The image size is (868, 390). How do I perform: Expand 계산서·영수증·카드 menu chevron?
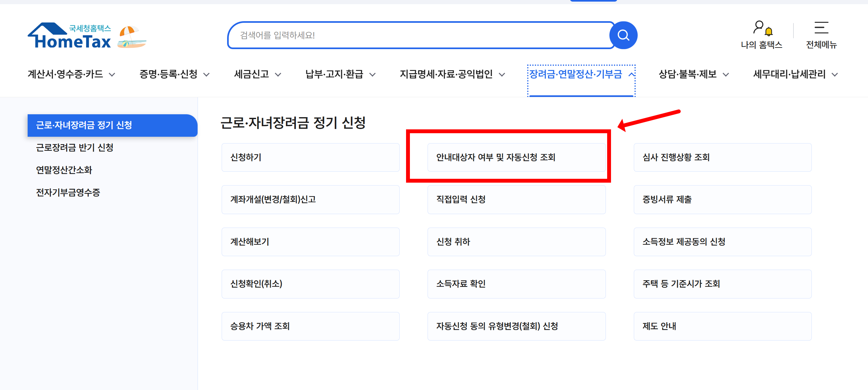pyautogui.click(x=112, y=75)
